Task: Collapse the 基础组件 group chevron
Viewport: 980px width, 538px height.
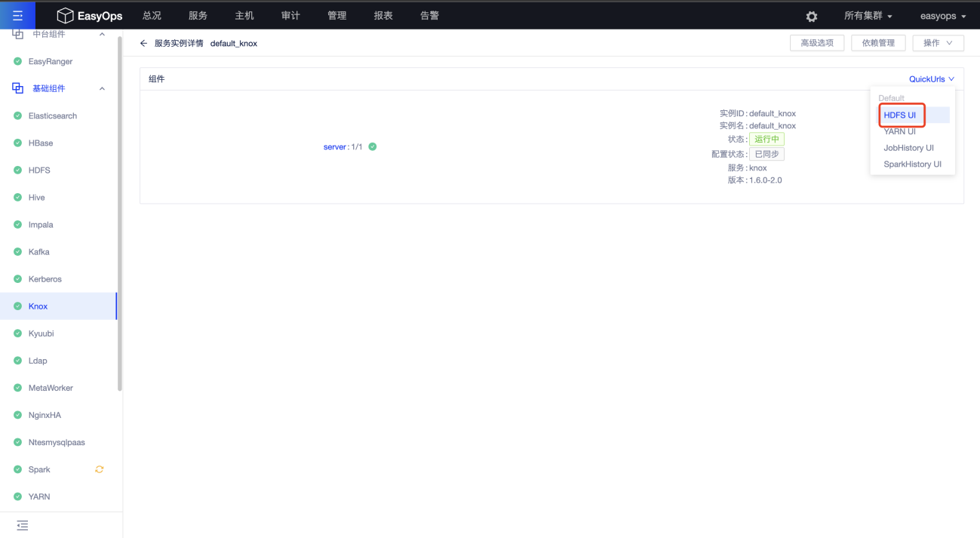Action: click(102, 88)
